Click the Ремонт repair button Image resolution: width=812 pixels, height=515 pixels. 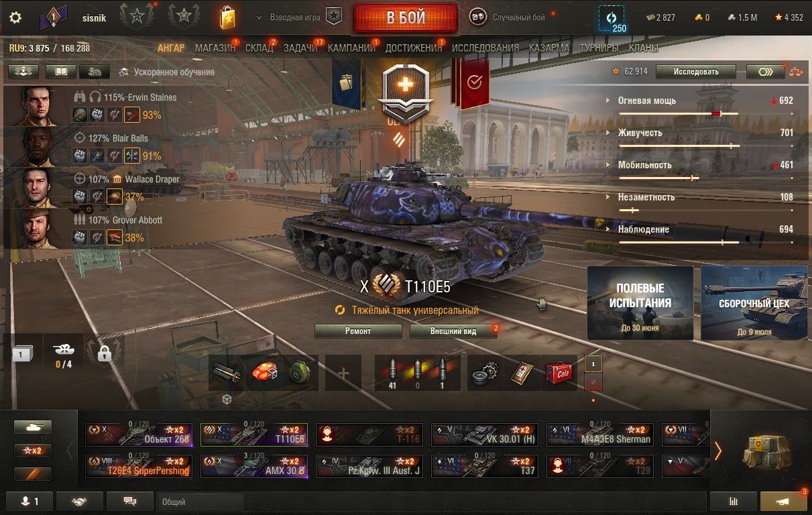point(358,331)
